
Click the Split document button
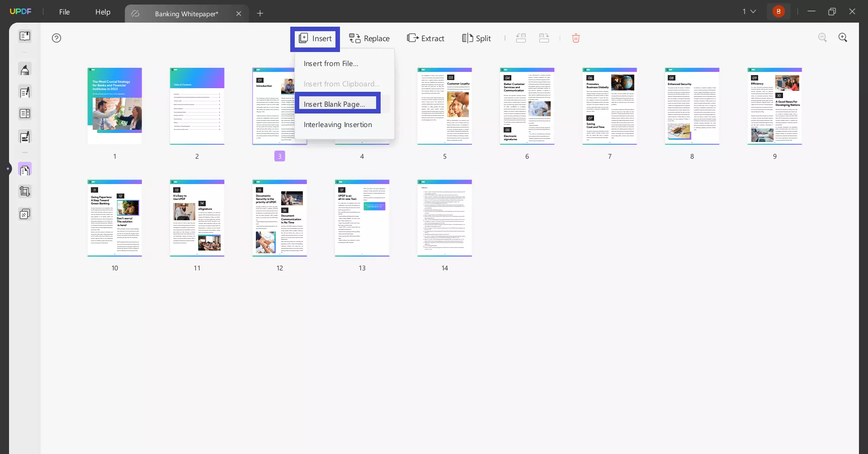pos(476,38)
